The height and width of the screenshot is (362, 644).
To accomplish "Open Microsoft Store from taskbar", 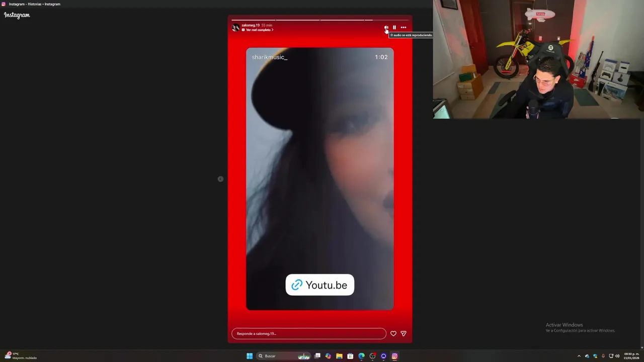I will point(350,356).
